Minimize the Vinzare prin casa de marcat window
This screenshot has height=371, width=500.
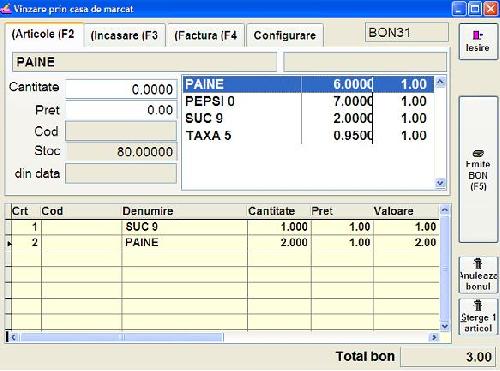click(459, 9)
